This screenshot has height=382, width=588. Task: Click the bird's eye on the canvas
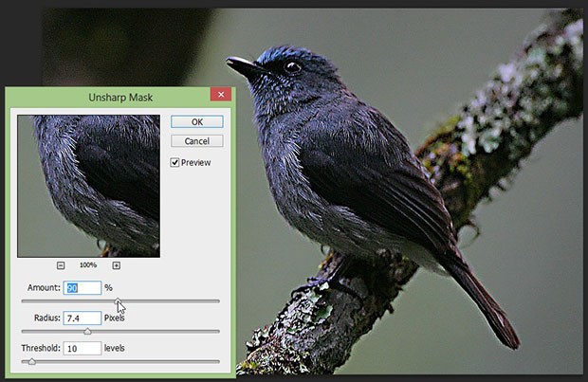tap(290, 67)
